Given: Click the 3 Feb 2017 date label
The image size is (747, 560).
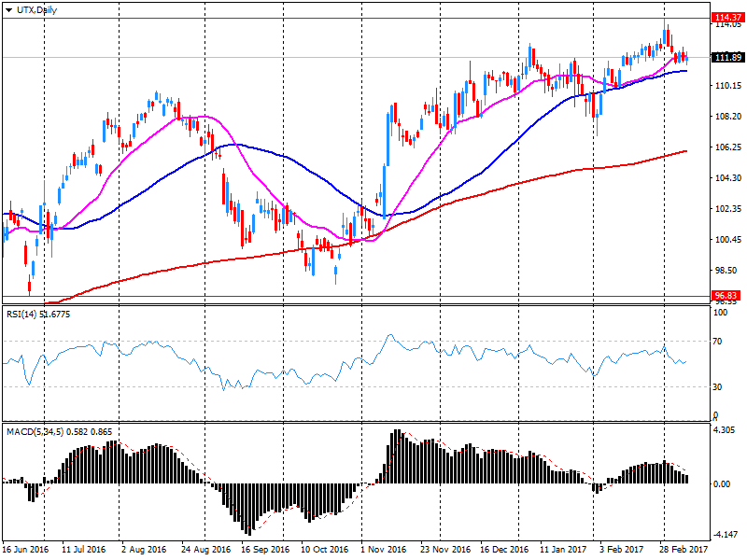Looking at the screenshot, I should (x=622, y=551).
